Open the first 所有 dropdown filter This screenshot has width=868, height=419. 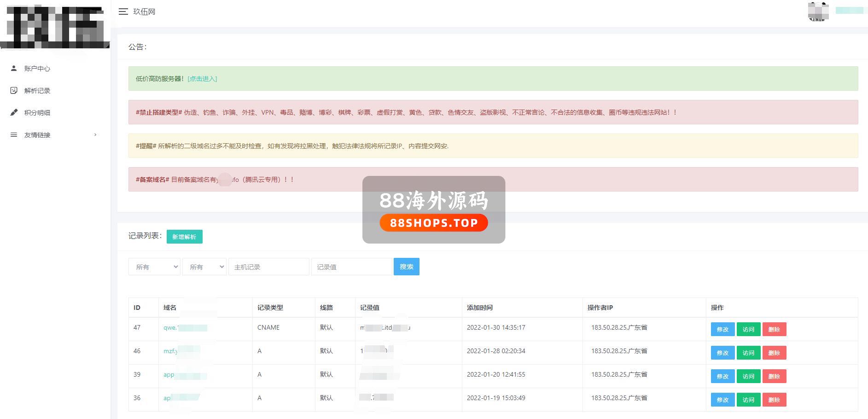154,267
